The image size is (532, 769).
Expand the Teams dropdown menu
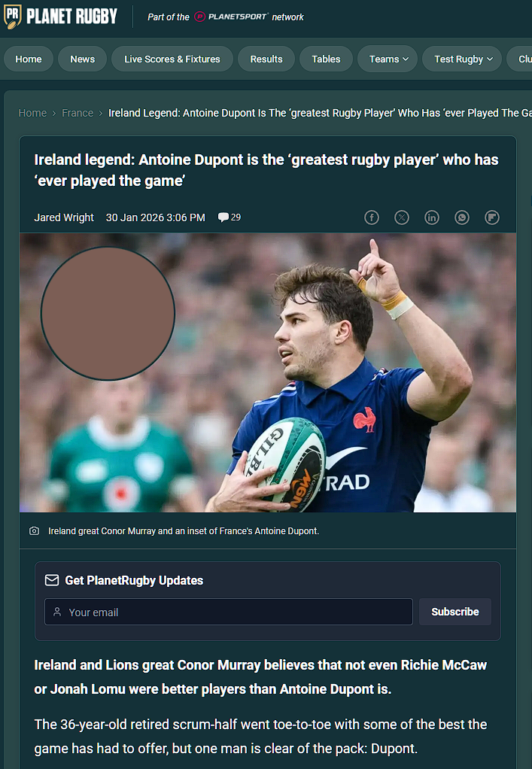[389, 59]
